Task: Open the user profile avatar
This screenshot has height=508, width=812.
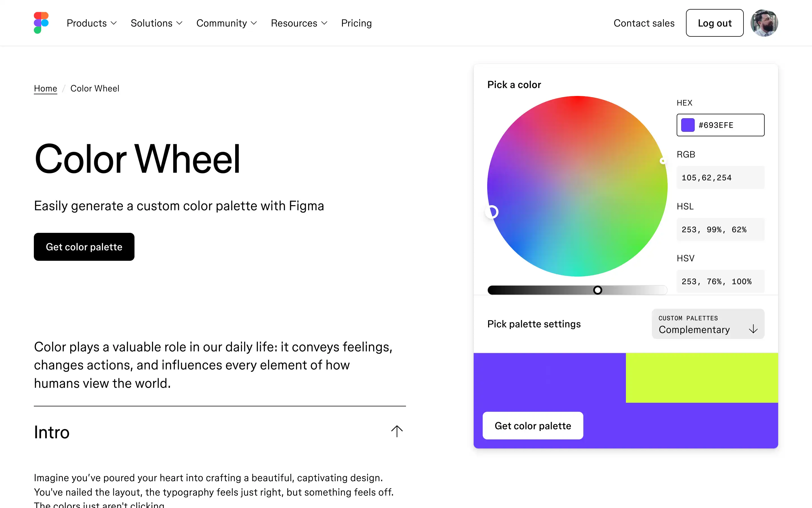Action: 764,23
